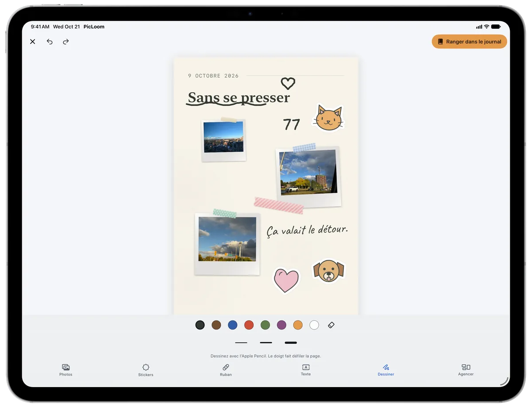Select the green polka-dot tape piece
The image size is (532, 408).
[225, 213]
